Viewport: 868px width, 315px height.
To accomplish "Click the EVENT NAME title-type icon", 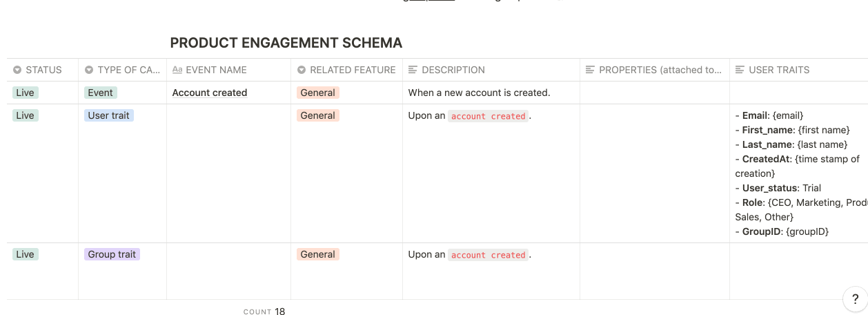I will click(x=177, y=70).
